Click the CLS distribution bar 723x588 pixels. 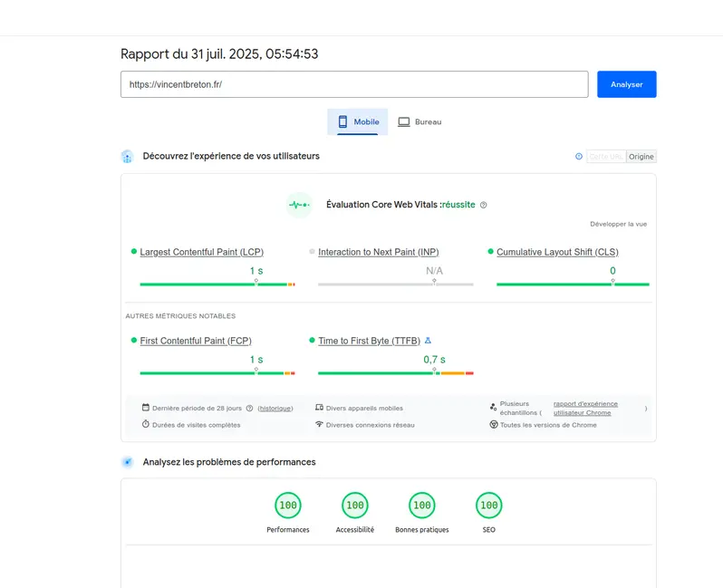(x=573, y=284)
